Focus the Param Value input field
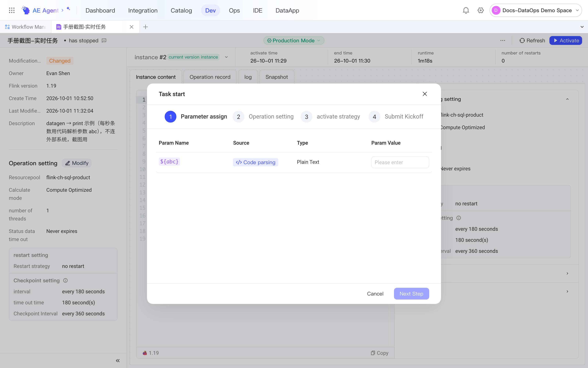The height and width of the screenshot is (368, 588). [x=400, y=162]
